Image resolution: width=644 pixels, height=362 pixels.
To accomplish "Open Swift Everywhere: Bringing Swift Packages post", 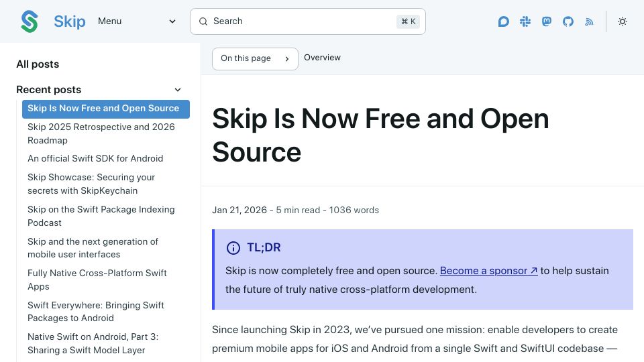I will click(x=96, y=312).
